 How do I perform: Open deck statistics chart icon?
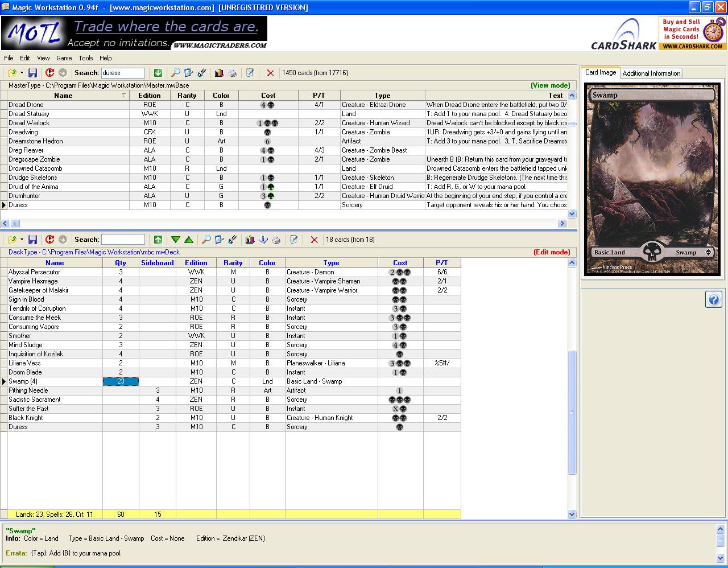pos(250,240)
